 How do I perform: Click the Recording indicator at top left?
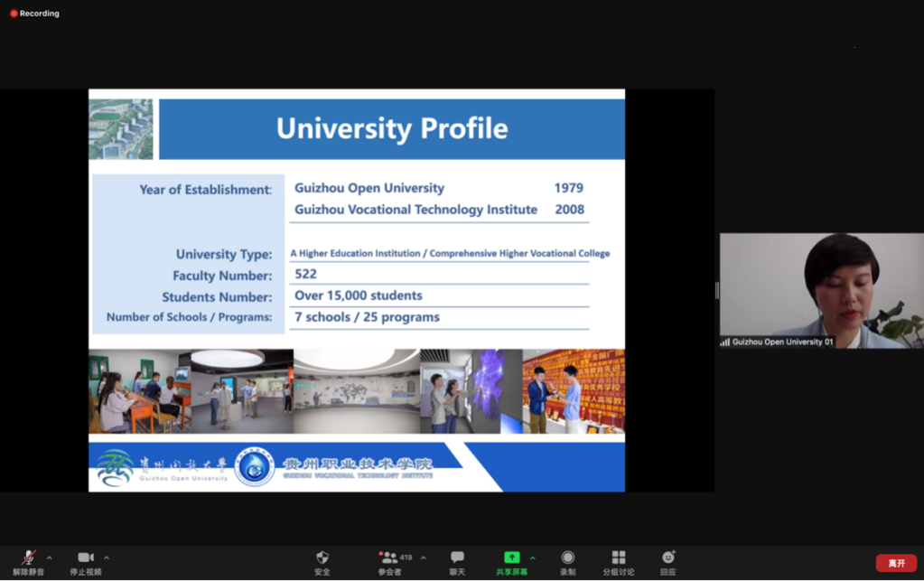[x=34, y=14]
